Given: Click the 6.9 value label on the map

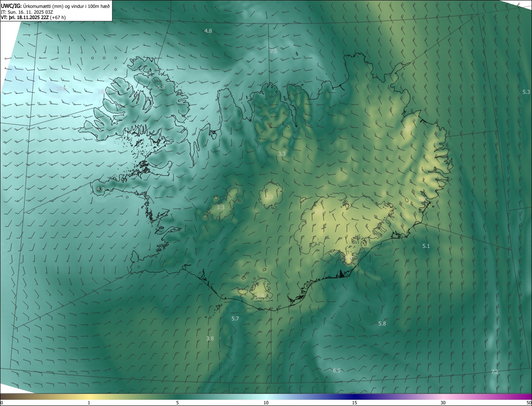Looking at the screenshot, I should pyautogui.click(x=337, y=370).
